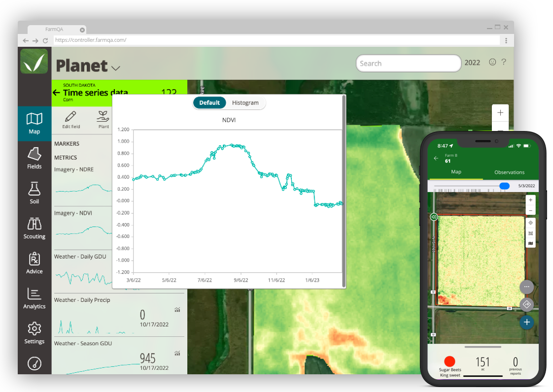The height and width of the screenshot is (392, 553).
Task: Click the '945' Season GDU value
Action: [147, 359]
